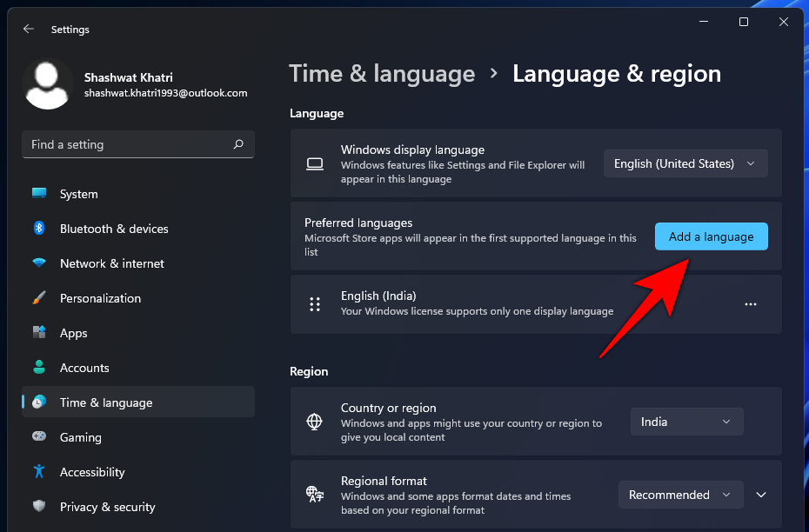Go back with the Settings back arrow
809x532 pixels.
click(29, 30)
